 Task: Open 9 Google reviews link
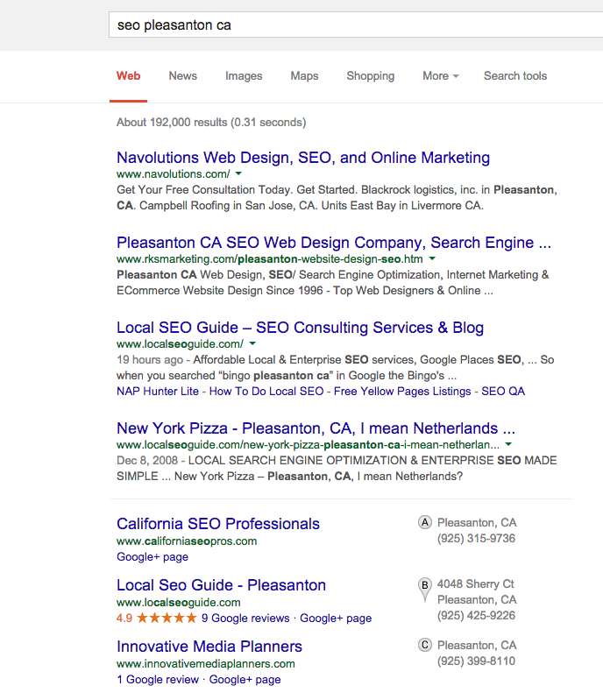[x=245, y=619]
